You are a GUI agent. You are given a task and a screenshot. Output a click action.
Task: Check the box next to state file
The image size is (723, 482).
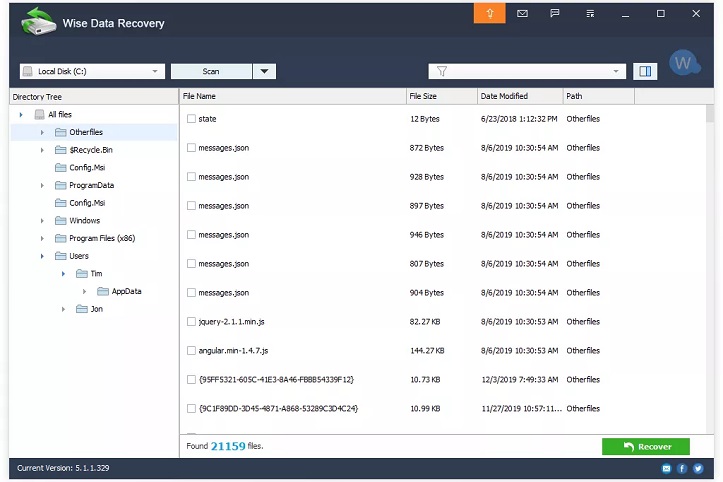tap(191, 119)
